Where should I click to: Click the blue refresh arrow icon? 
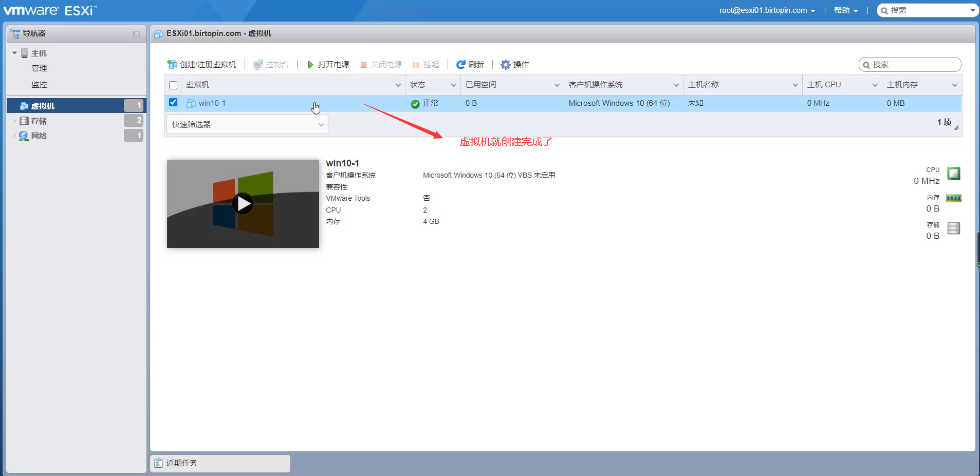(x=461, y=64)
